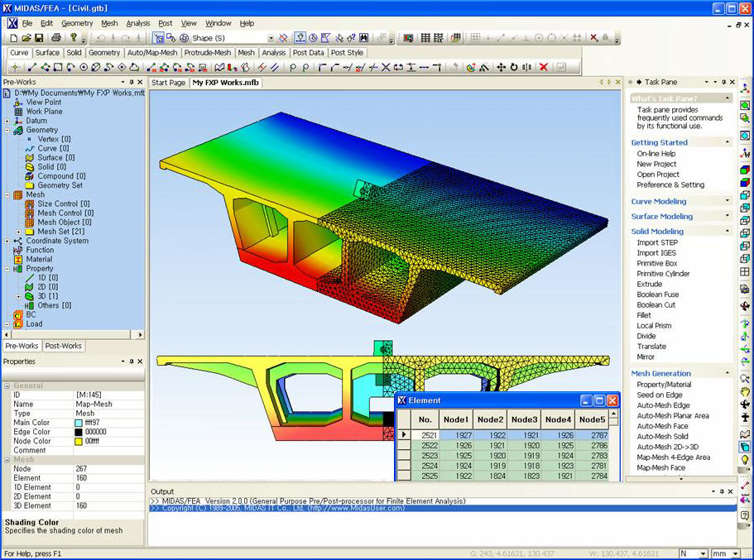Open the Shape (S) dropdown list

pos(271,37)
